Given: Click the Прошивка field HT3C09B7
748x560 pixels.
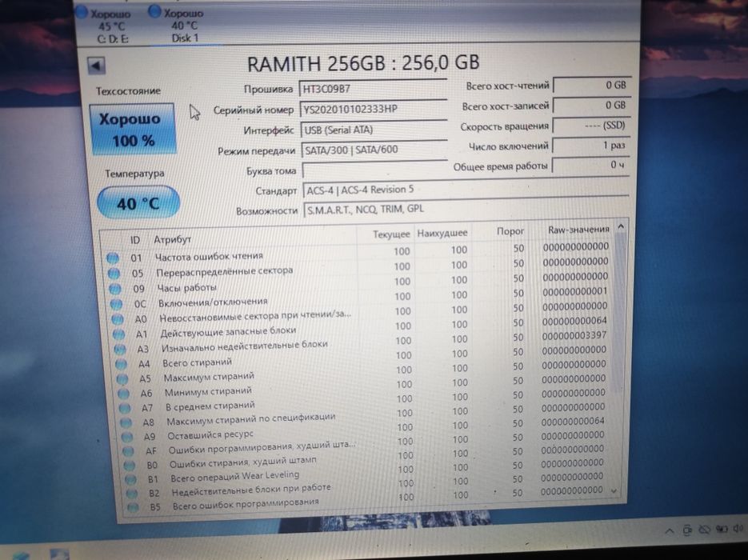Looking at the screenshot, I should click(x=373, y=88).
